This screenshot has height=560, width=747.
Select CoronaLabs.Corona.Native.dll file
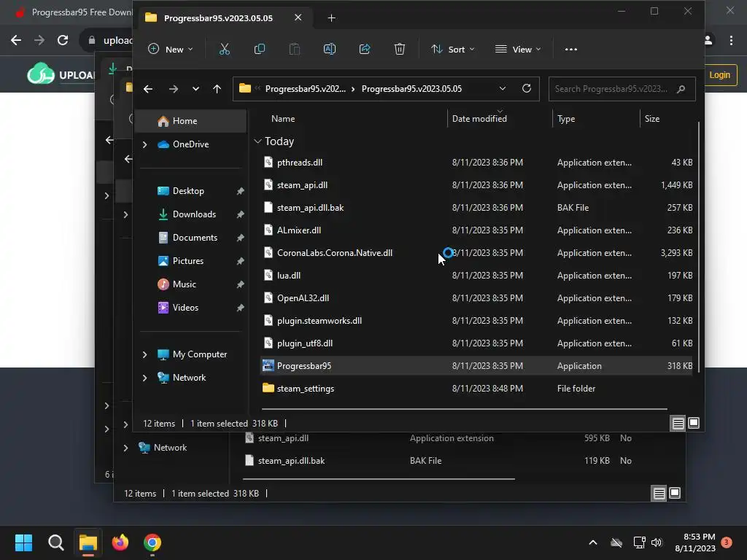coord(476,253)
